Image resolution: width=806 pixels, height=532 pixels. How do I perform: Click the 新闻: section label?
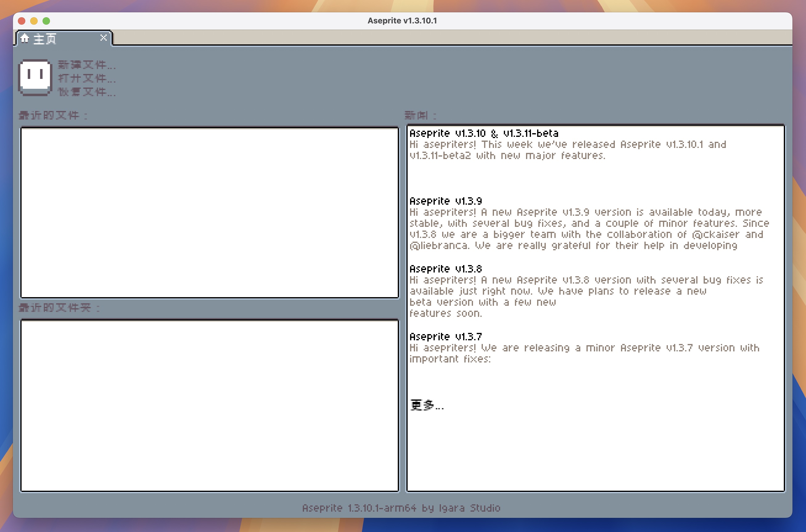tap(421, 115)
